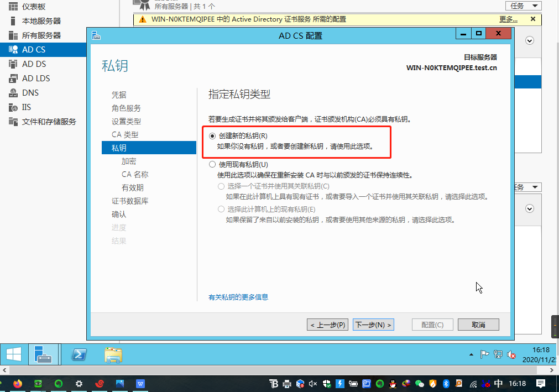
Task: Select 本地服务器 in the sidebar
Action: click(41, 21)
